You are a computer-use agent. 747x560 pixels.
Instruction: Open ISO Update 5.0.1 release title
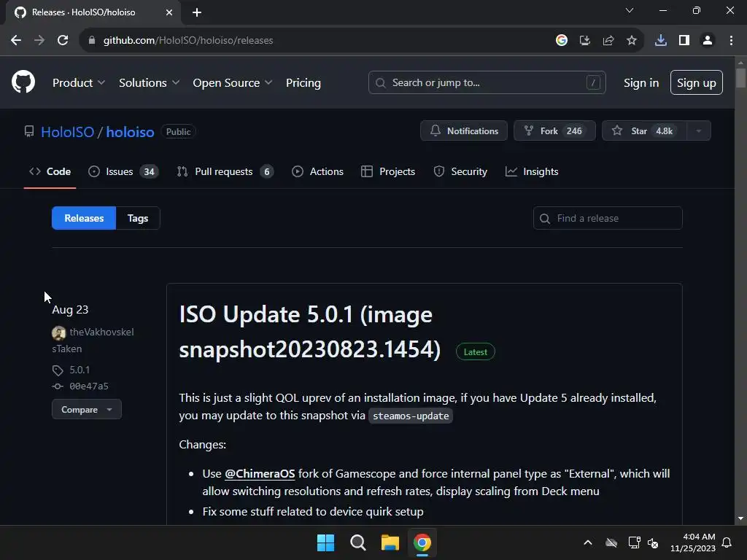tap(309, 332)
